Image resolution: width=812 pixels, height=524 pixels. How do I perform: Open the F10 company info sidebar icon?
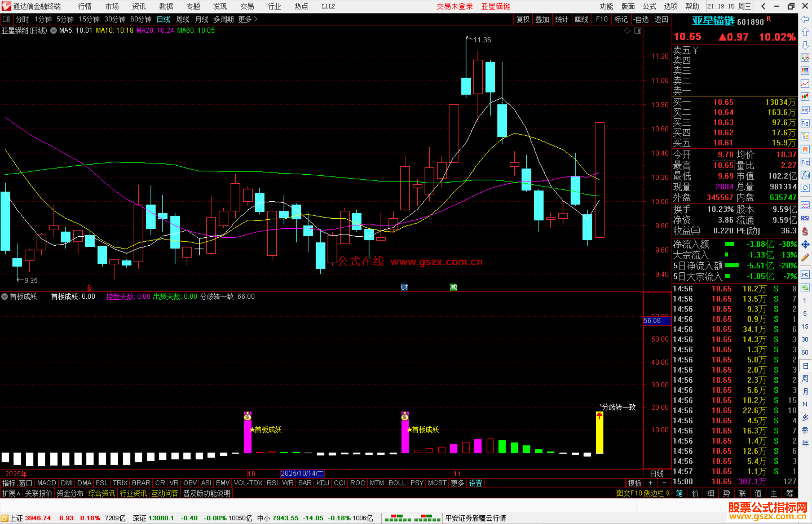click(x=805, y=123)
